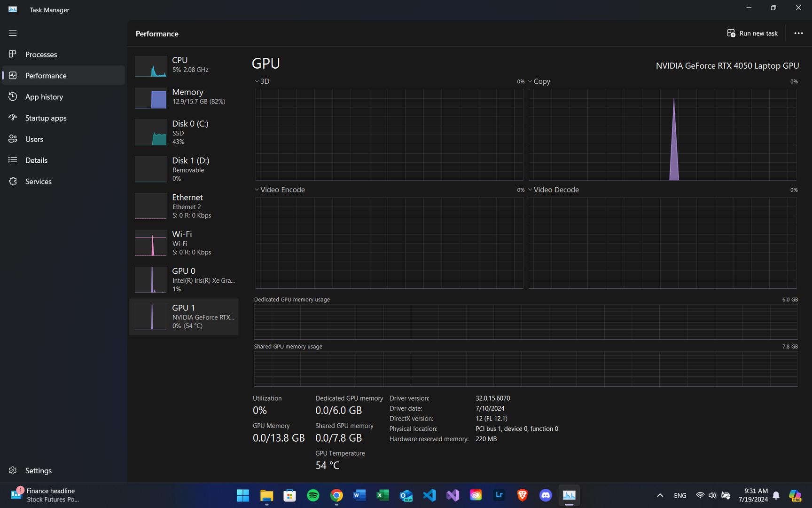Select the Details navigation item

pyautogui.click(x=36, y=160)
